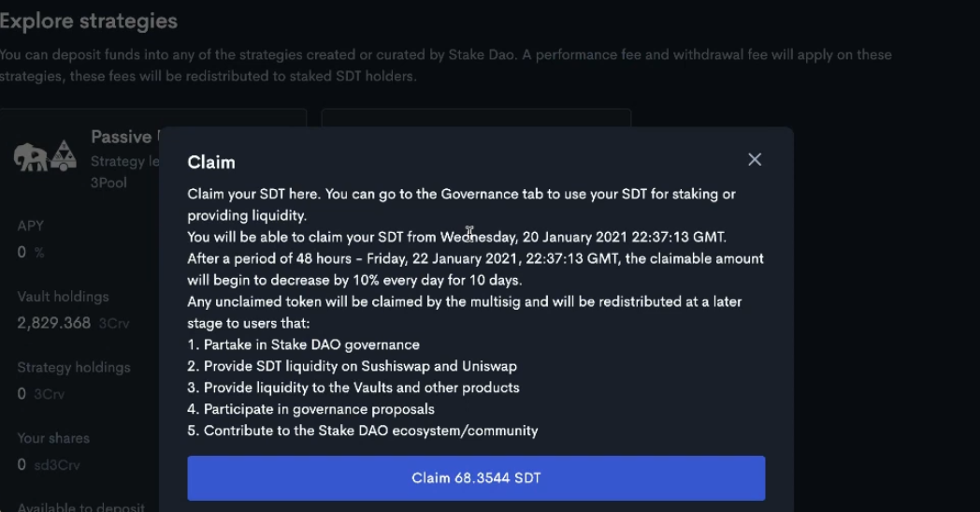The width and height of the screenshot is (980, 512).
Task: Click Participate in governance proposals item
Action: pyautogui.click(x=311, y=409)
